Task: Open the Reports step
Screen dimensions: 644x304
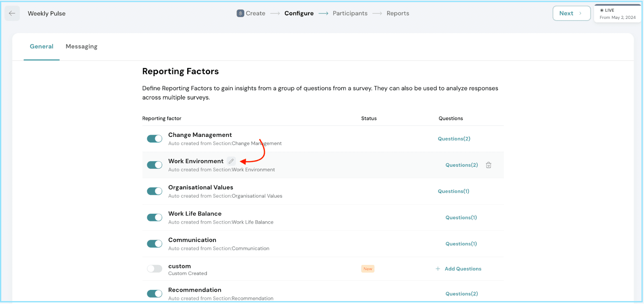Action: coord(398,13)
